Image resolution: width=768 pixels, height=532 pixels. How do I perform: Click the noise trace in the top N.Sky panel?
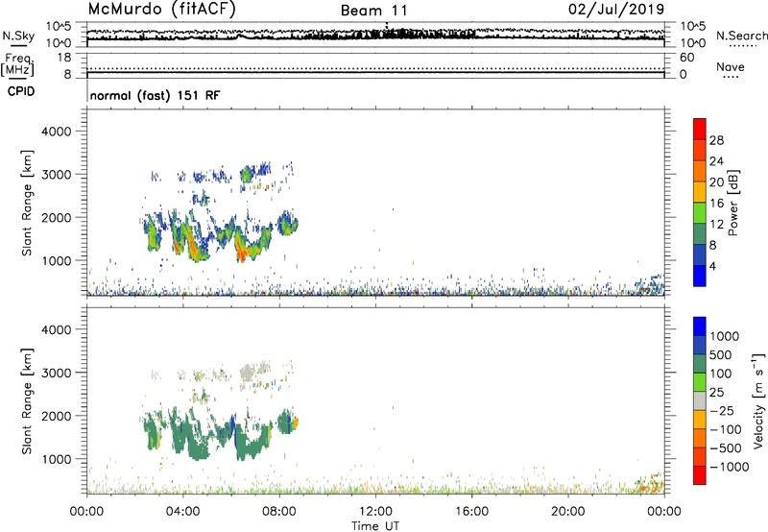[375, 35]
